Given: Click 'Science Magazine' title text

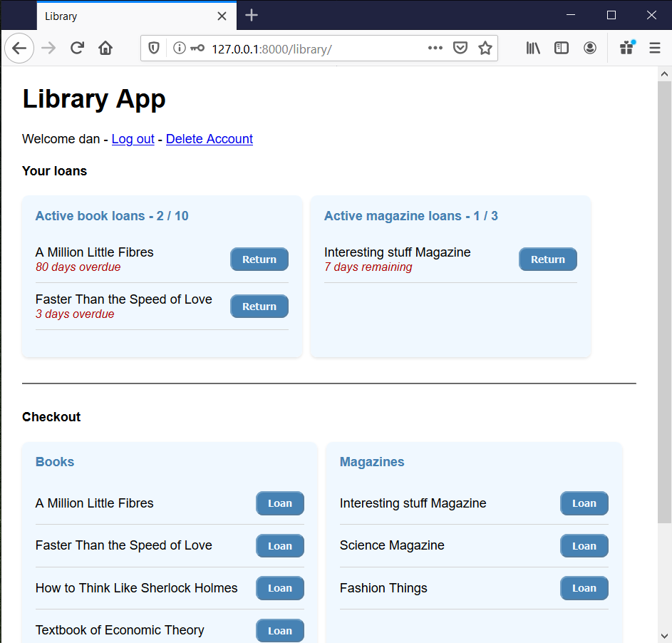Looking at the screenshot, I should pyautogui.click(x=392, y=545).
